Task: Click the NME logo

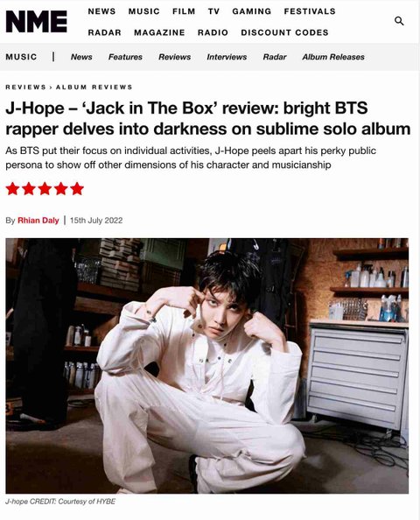Action: (x=37, y=22)
